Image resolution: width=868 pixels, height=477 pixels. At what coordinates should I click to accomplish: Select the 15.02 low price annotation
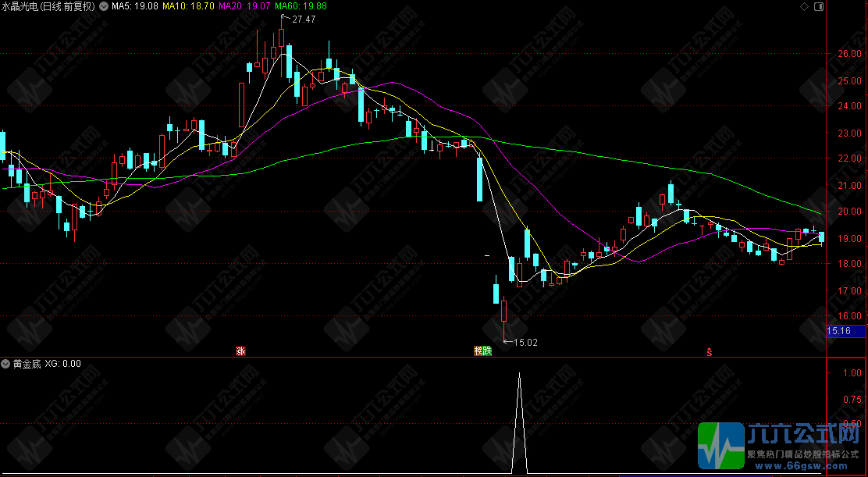521,343
